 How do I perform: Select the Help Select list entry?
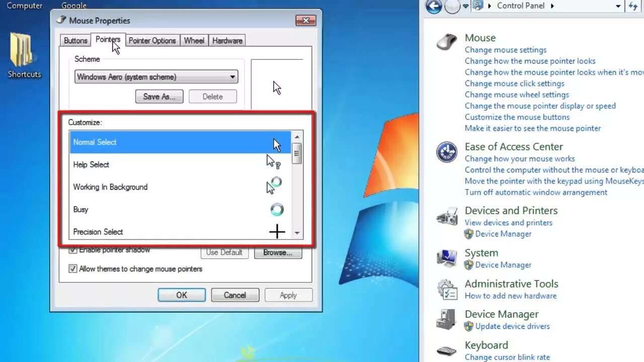tap(180, 164)
